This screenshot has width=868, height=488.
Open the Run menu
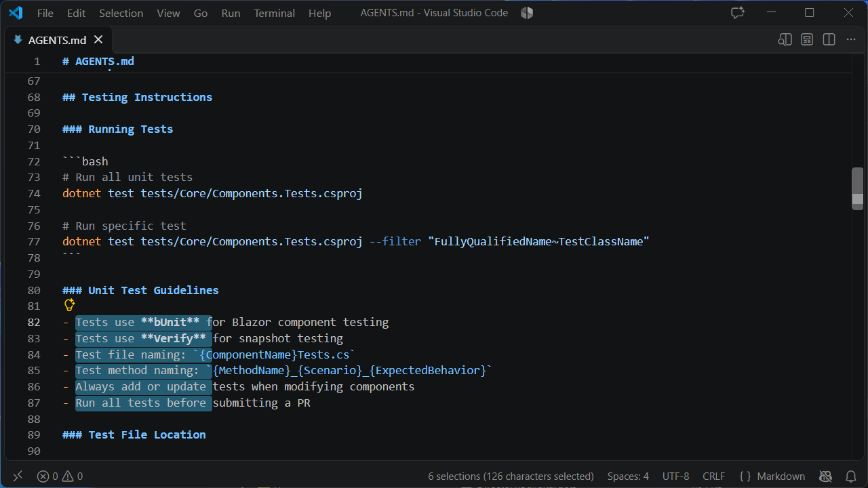231,13
